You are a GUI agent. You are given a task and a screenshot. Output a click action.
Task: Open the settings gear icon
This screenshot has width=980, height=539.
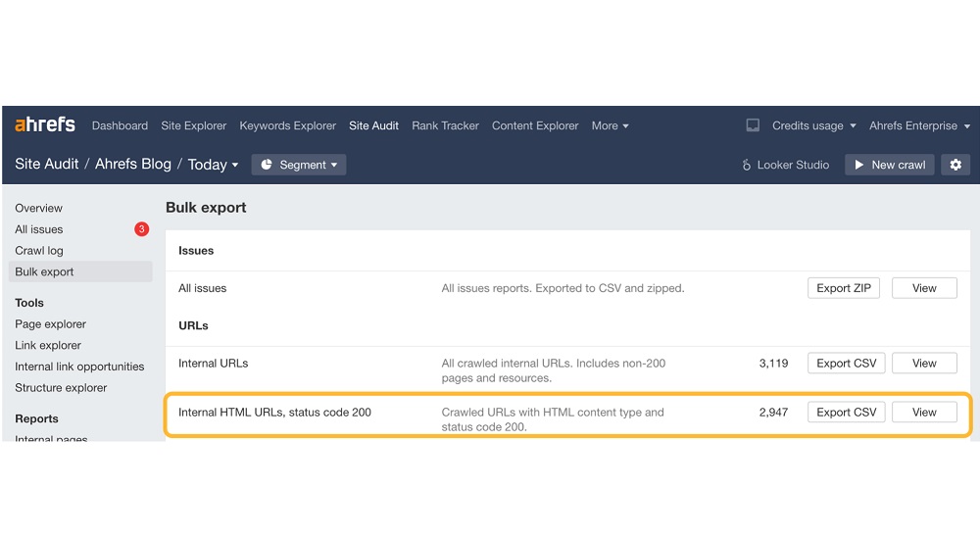[x=955, y=165]
